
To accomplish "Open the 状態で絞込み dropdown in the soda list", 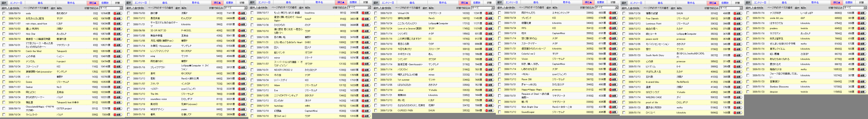I will pyautogui.click(x=111, y=8).
